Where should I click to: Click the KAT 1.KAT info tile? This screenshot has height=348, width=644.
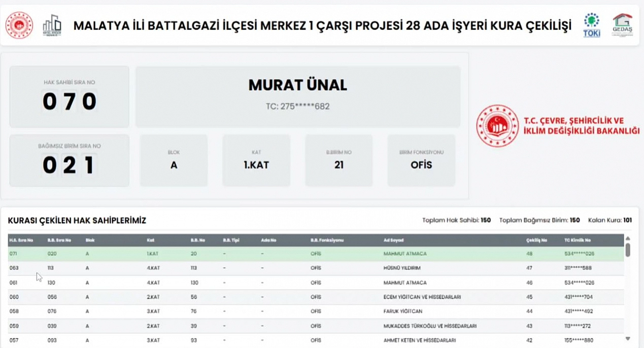point(256,160)
